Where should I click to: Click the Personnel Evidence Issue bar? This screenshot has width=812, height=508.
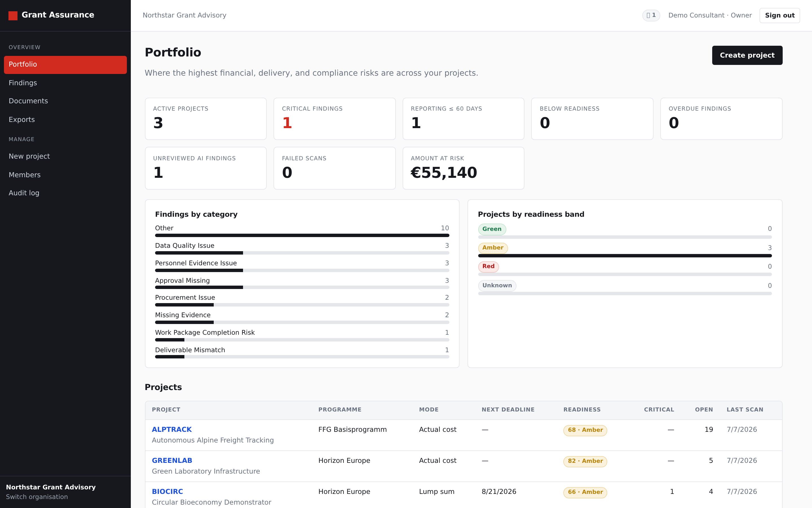[x=302, y=270]
